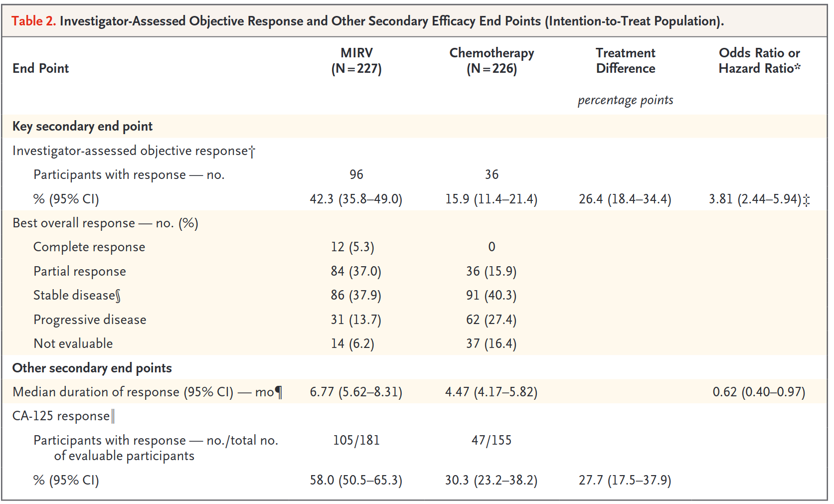Select the "Stable disease" row label

[77, 296]
